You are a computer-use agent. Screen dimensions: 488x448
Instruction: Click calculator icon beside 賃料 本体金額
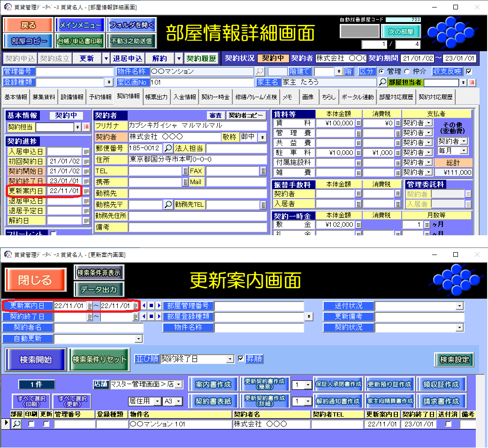pyautogui.click(x=358, y=123)
